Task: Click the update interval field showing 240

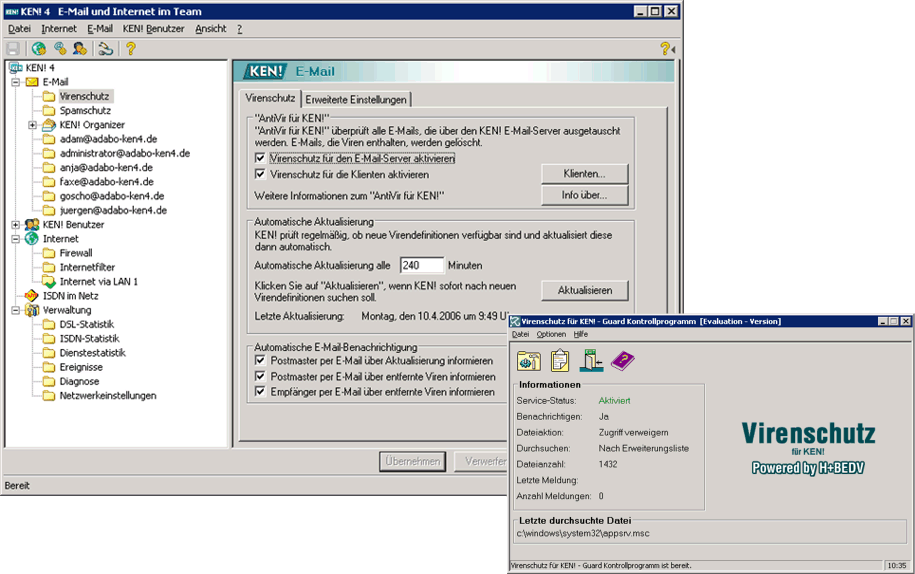Action: tap(422, 265)
